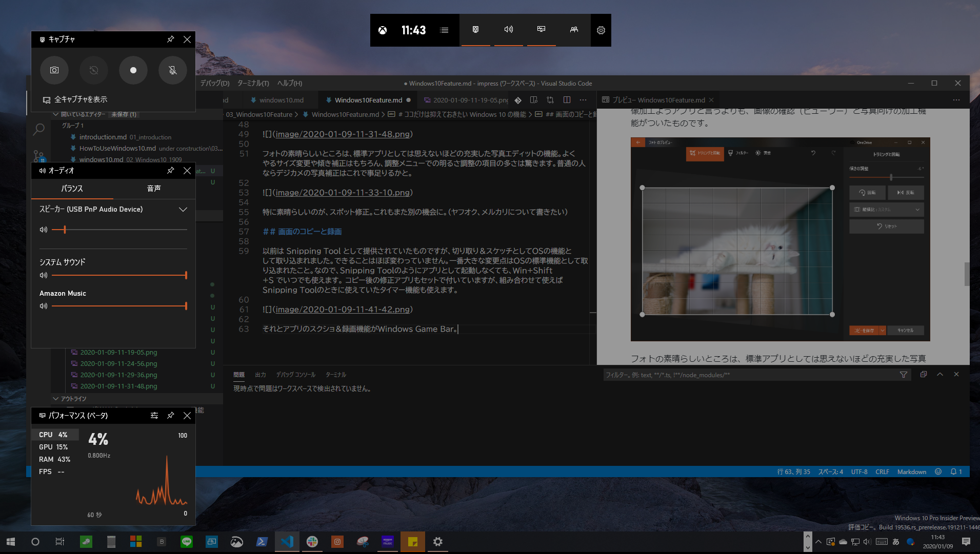980x554 pixels.
Task: Mute system sounds
Action: tap(44, 275)
